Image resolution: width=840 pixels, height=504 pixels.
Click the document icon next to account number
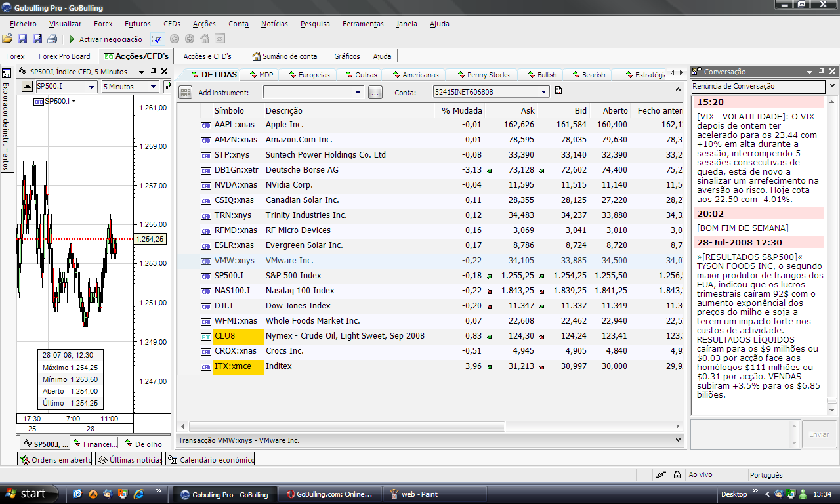(x=558, y=91)
